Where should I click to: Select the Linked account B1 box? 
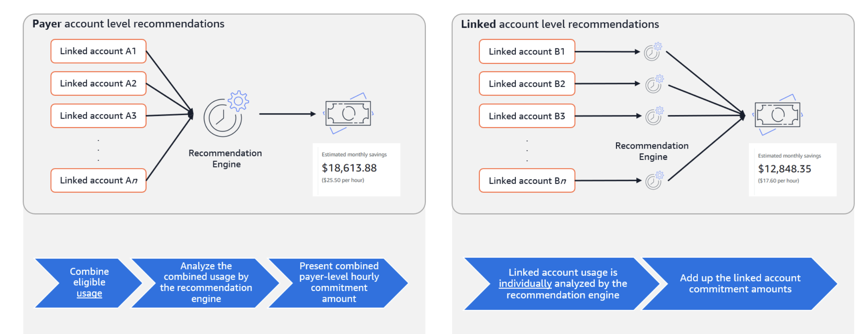pyautogui.click(x=527, y=51)
